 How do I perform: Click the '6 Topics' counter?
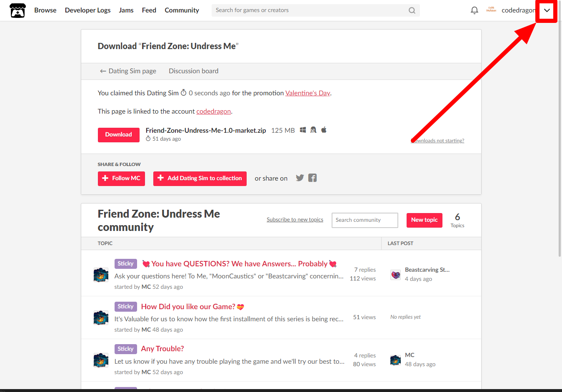[457, 220]
